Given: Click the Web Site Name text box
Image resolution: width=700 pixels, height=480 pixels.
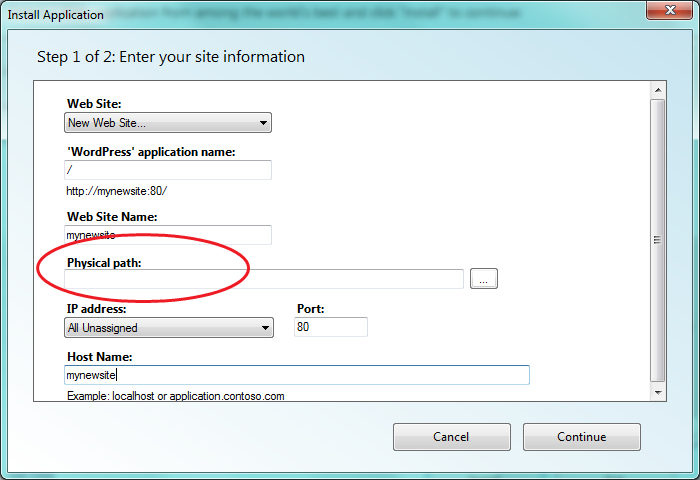Looking at the screenshot, I should click(x=168, y=235).
